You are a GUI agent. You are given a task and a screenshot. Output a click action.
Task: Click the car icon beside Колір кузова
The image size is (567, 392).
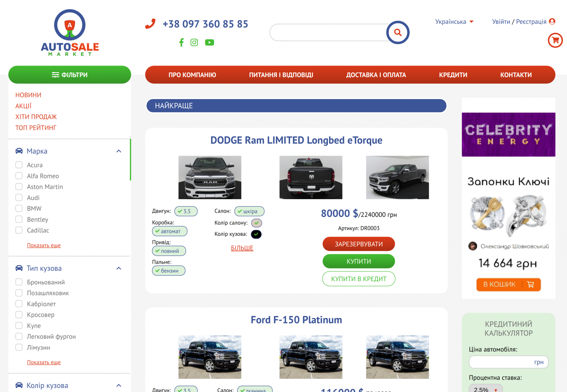19,385
